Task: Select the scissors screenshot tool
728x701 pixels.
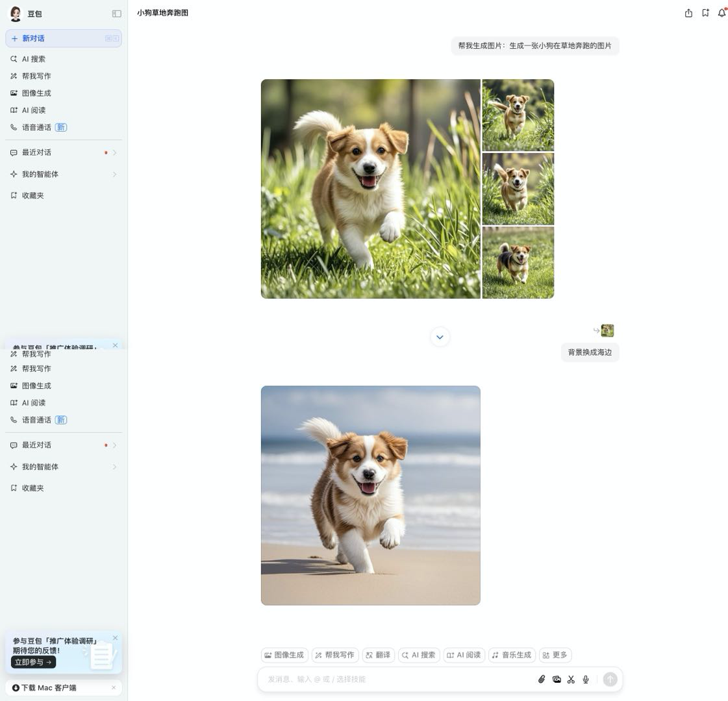Action: coord(571,680)
